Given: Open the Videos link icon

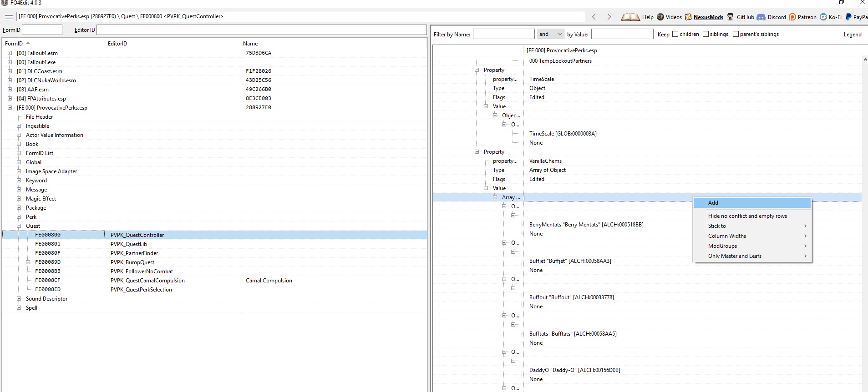Looking at the screenshot, I should (x=660, y=17).
